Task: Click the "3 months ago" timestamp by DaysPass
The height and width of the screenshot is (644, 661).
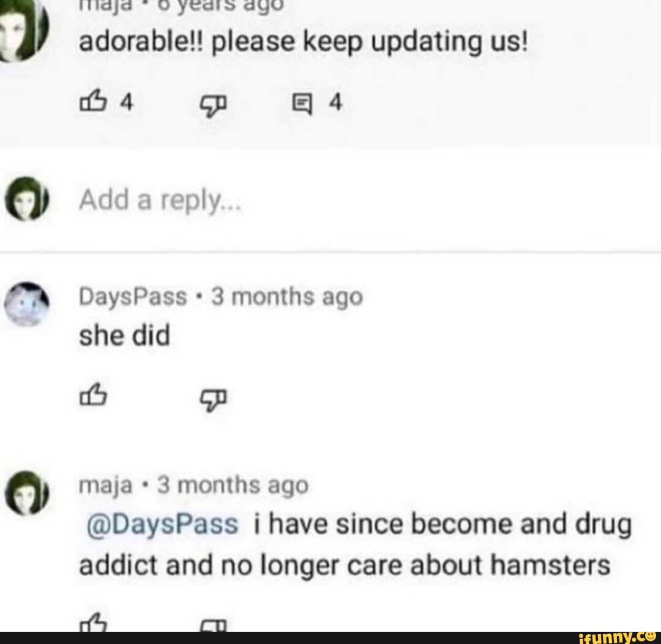Action: [286, 296]
